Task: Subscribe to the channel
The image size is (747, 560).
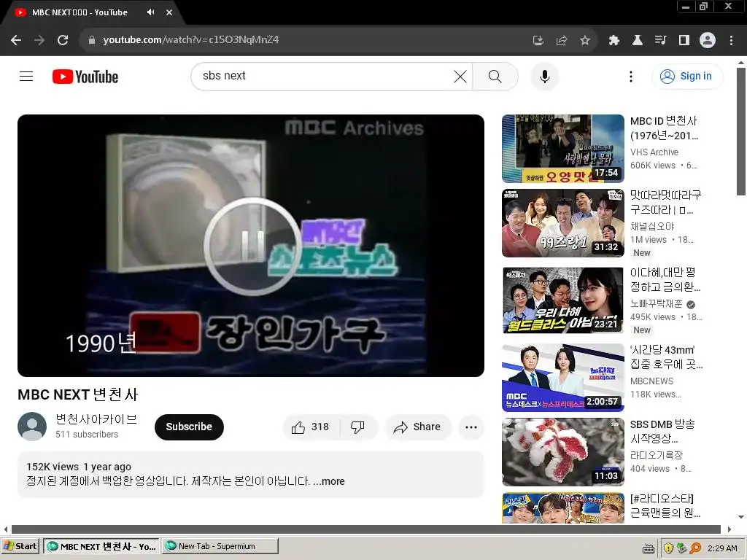Action: tap(189, 427)
